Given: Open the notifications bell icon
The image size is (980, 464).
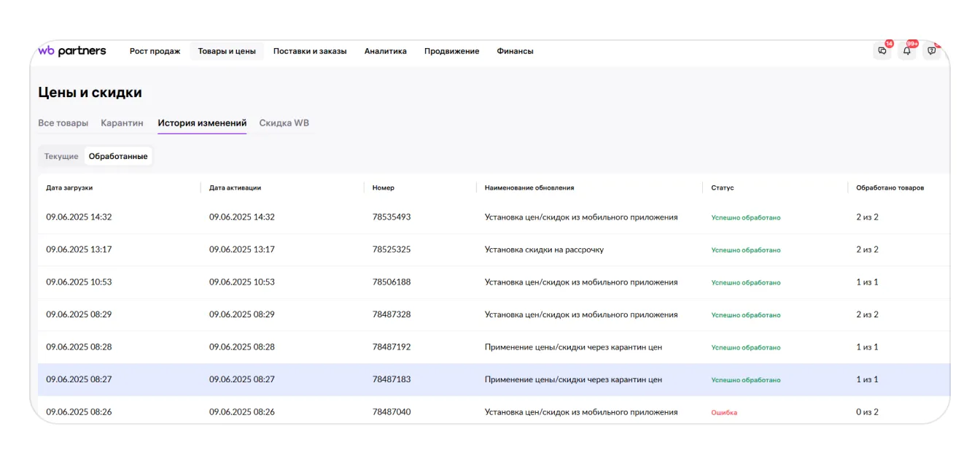Looking at the screenshot, I should click(x=907, y=51).
